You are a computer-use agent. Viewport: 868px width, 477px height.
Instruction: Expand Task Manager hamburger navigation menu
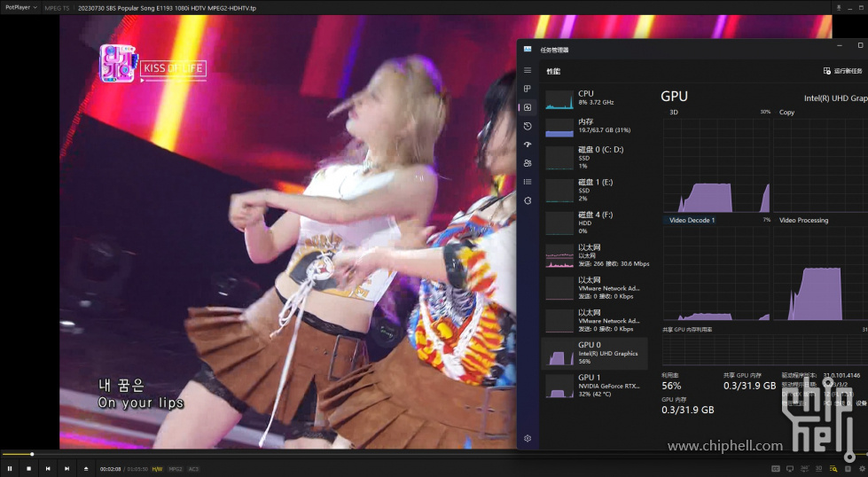528,70
